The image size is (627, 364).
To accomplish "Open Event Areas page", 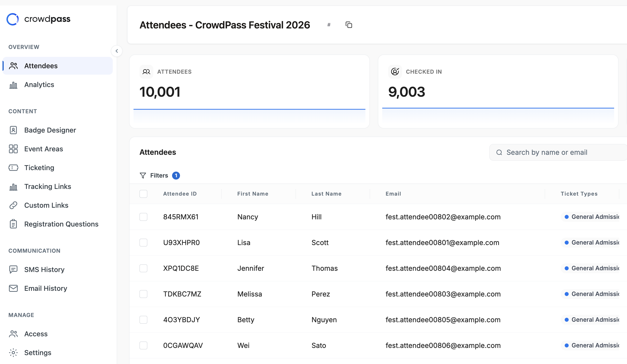I will point(57,149).
